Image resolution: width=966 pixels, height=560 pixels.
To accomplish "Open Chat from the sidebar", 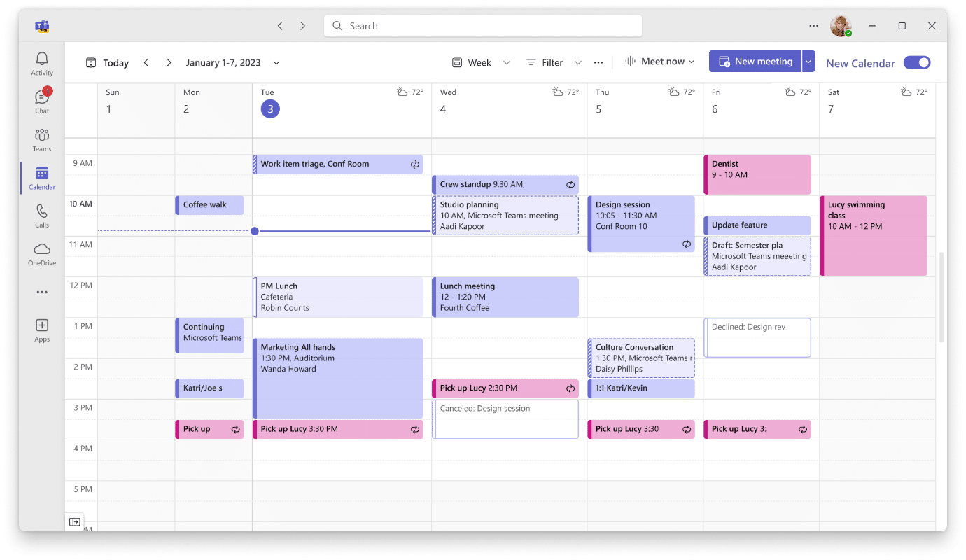I will pos(42,101).
